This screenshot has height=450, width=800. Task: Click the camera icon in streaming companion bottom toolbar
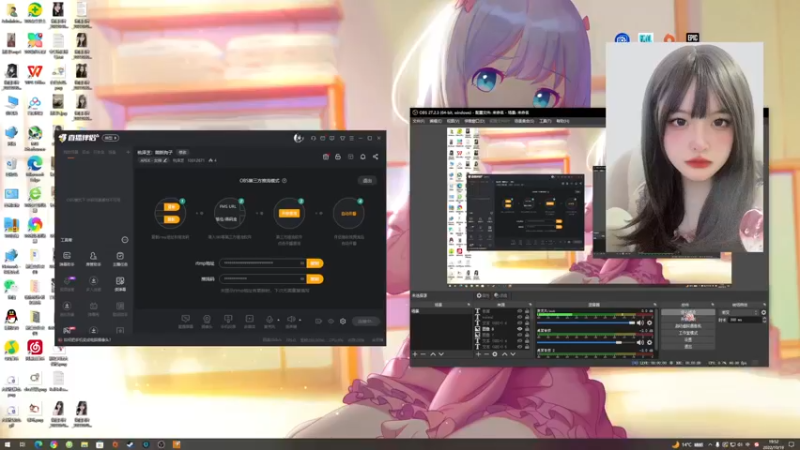(207, 318)
